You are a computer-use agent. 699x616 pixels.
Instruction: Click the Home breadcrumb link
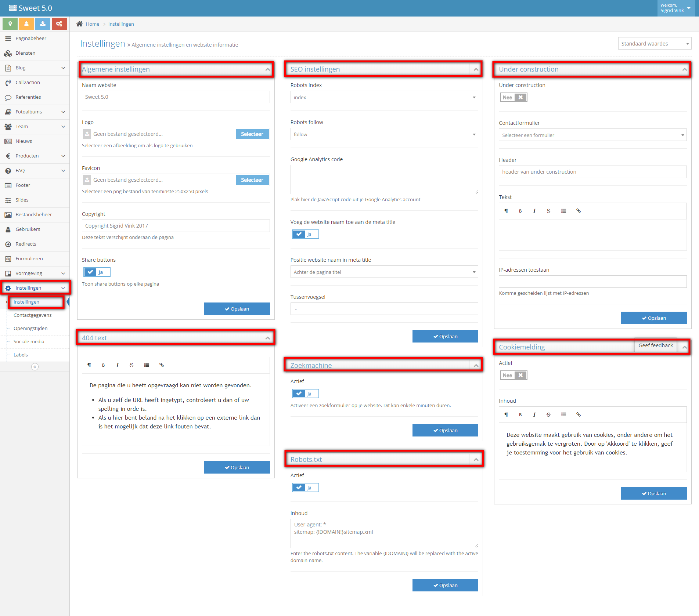pos(93,24)
